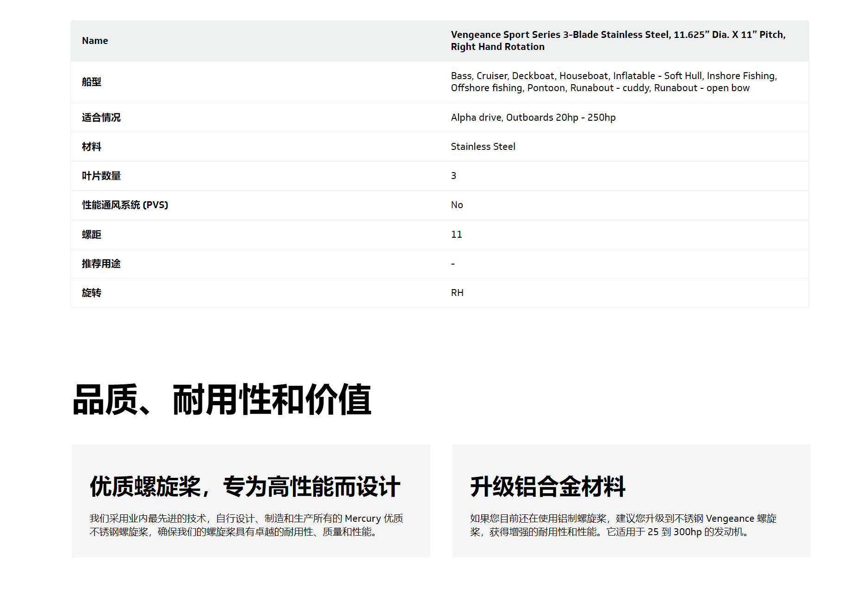Click the pitch value "11"
Image resolution: width=868 pixels, height=599 pixels.
(x=456, y=235)
